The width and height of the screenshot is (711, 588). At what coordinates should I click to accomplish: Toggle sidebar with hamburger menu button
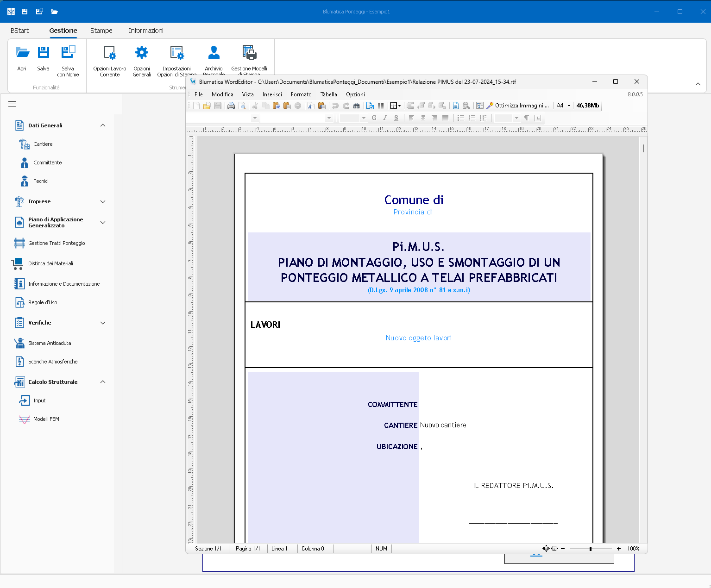(12, 104)
